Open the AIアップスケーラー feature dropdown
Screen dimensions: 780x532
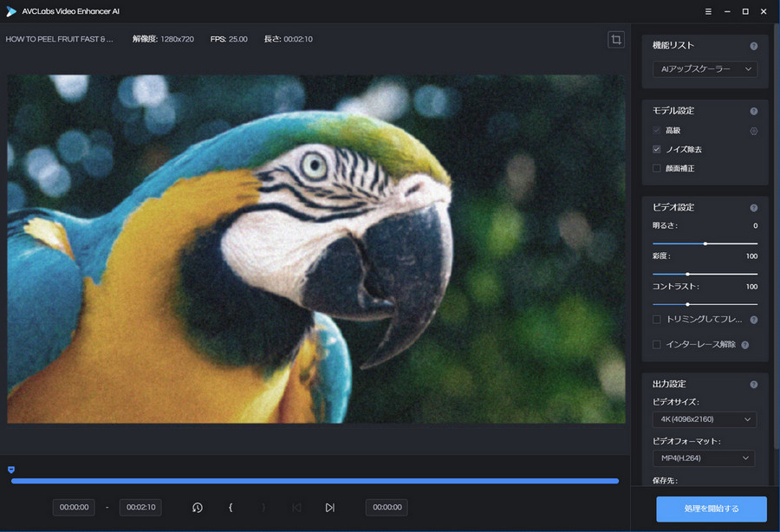coord(705,69)
